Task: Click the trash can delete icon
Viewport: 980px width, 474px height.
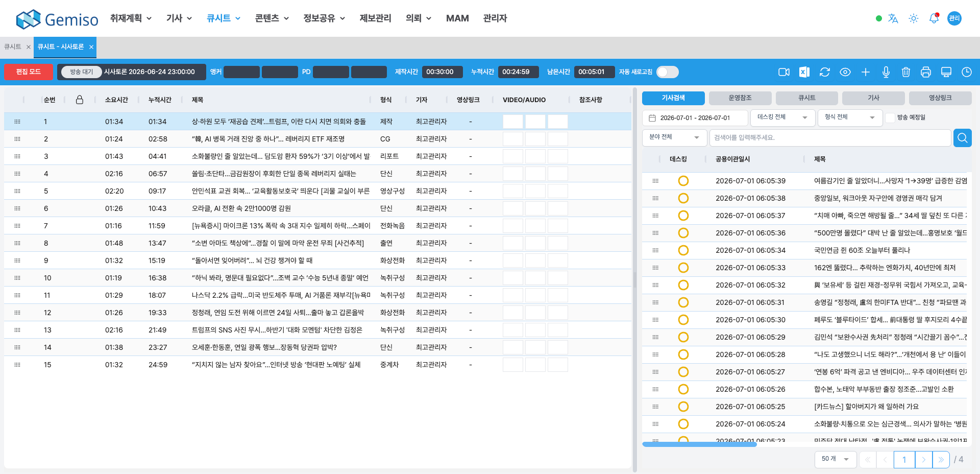Action: pos(906,72)
